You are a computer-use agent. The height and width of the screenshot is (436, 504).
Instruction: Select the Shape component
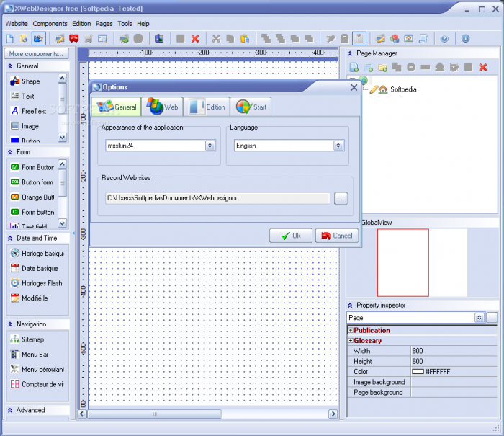pos(30,81)
